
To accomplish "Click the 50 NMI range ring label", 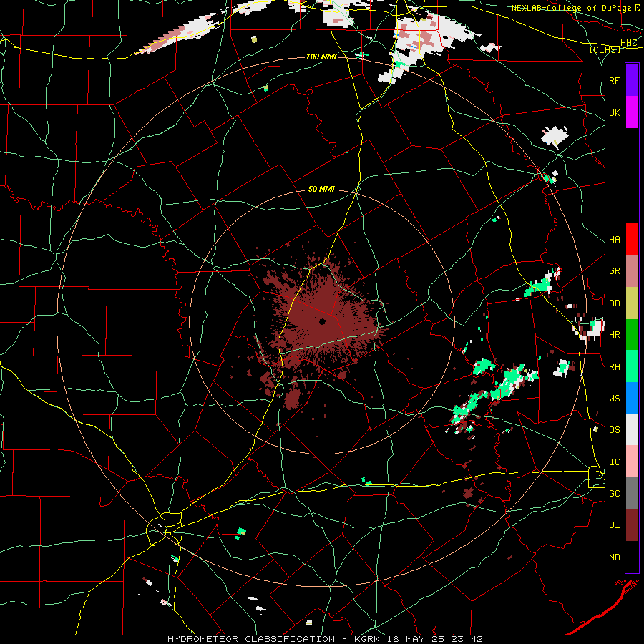I will click(x=321, y=190).
